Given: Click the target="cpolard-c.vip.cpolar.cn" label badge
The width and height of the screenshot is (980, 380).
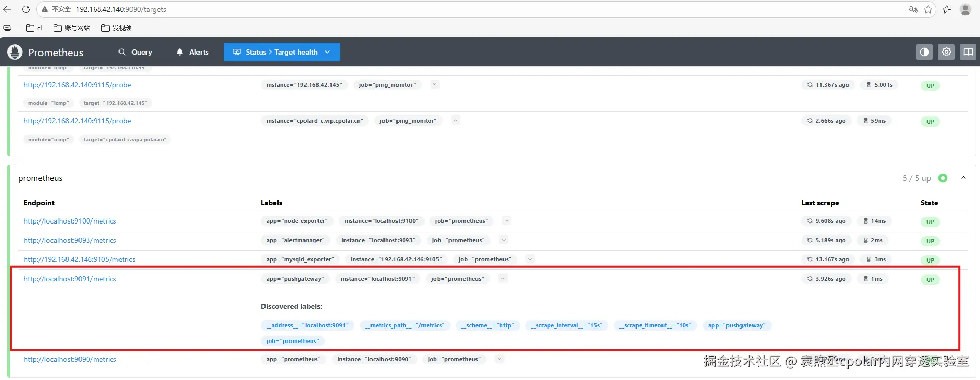Looking at the screenshot, I should click(x=125, y=139).
